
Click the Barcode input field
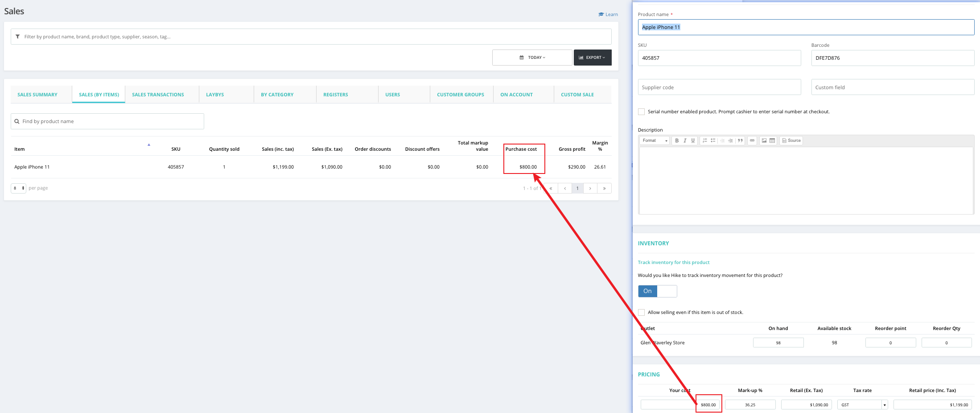[893, 58]
